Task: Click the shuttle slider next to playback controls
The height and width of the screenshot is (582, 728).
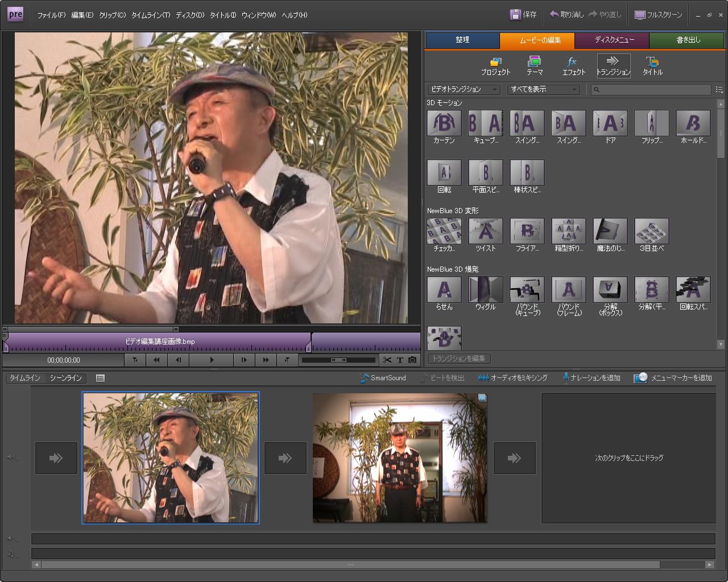Action: coord(338,360)
